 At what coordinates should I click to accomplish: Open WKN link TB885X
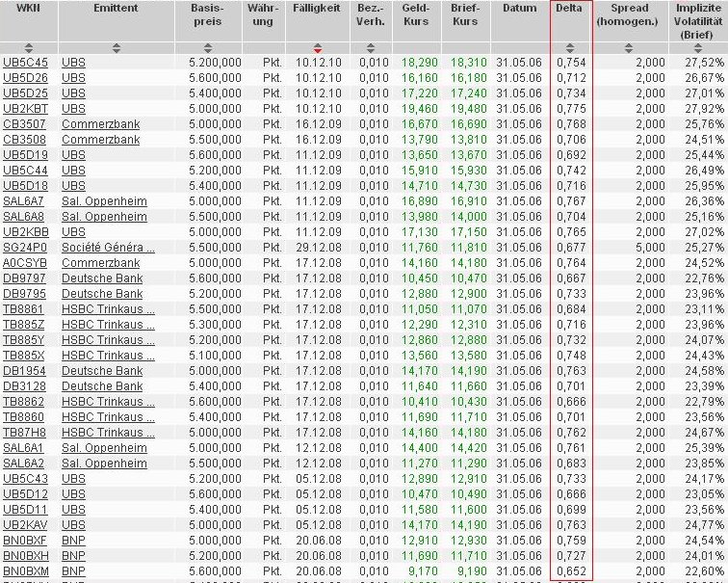(x=24, y=356)
